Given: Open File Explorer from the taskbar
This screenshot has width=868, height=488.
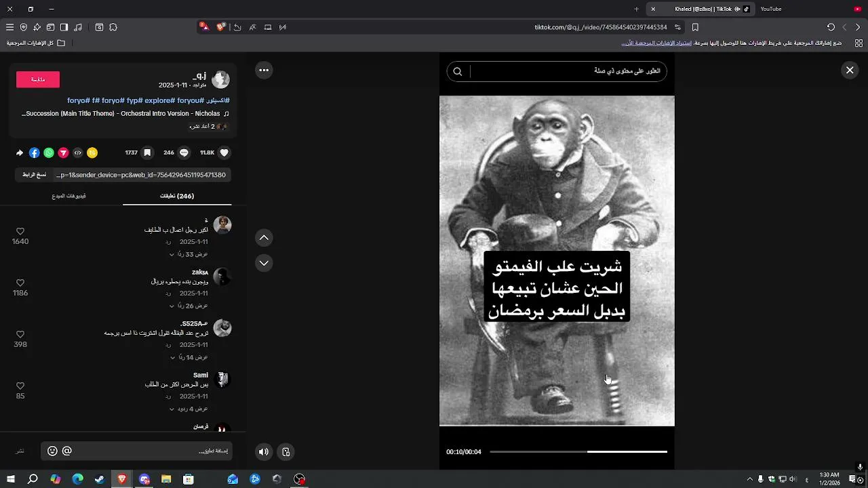Looking at the screenshot, I should pyautogui.click(x=166, y=479).
